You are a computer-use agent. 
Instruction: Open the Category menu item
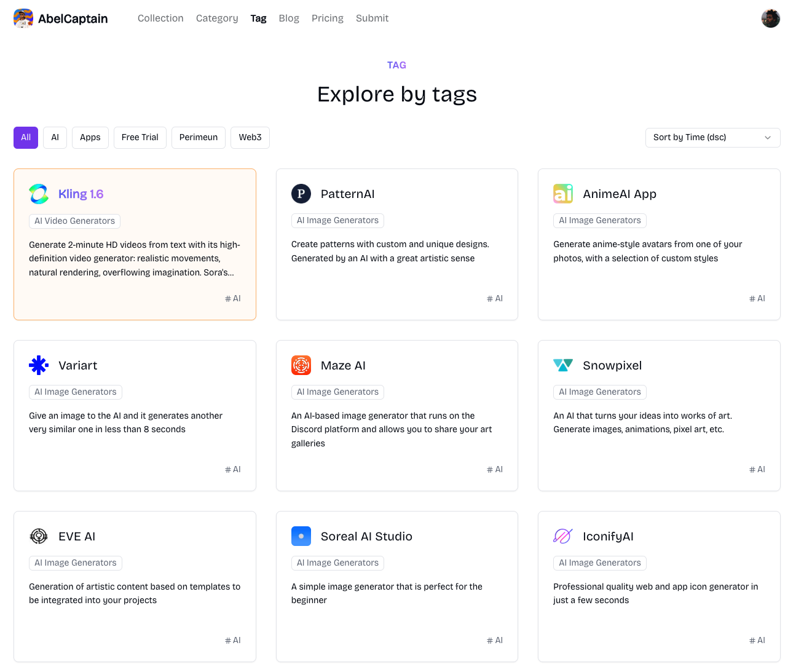217,18
